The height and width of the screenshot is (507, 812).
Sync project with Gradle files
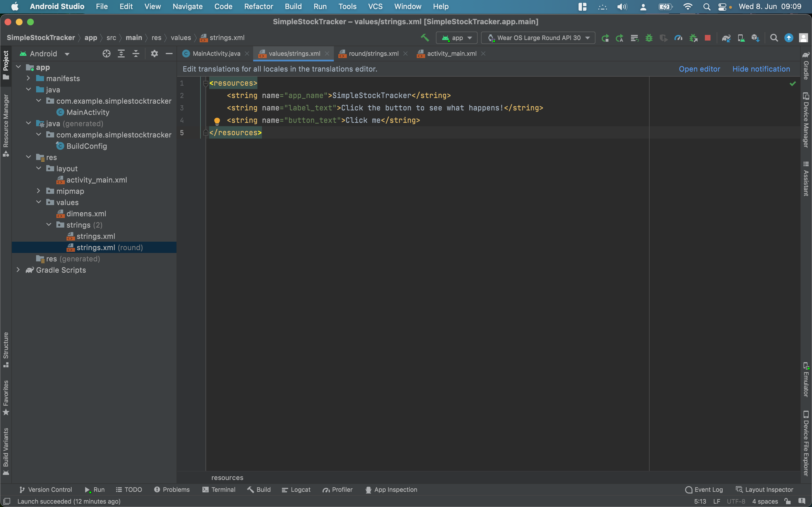tap(726, 38)
